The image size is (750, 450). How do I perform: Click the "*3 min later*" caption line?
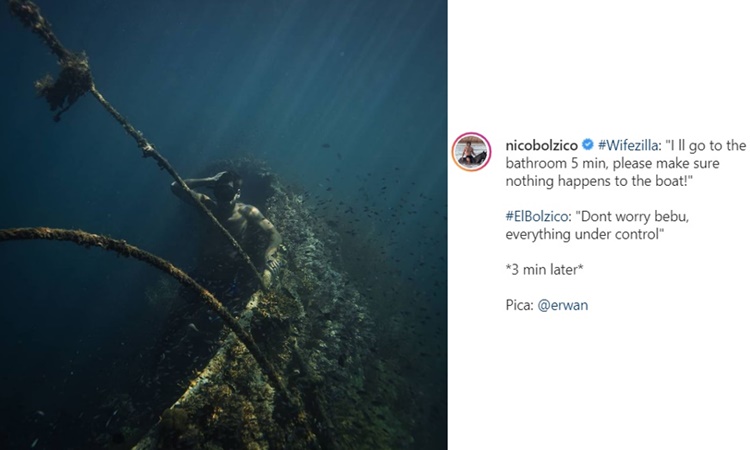pos(544,270)
